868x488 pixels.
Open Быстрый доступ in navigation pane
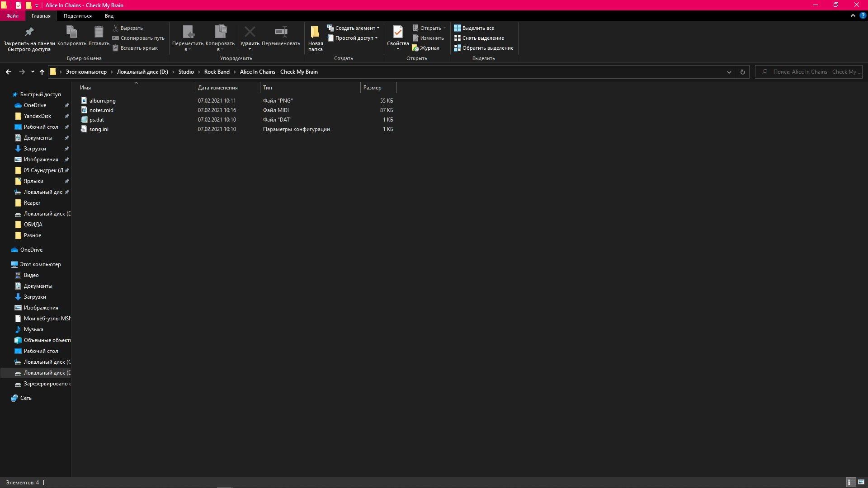coord(40,94)
